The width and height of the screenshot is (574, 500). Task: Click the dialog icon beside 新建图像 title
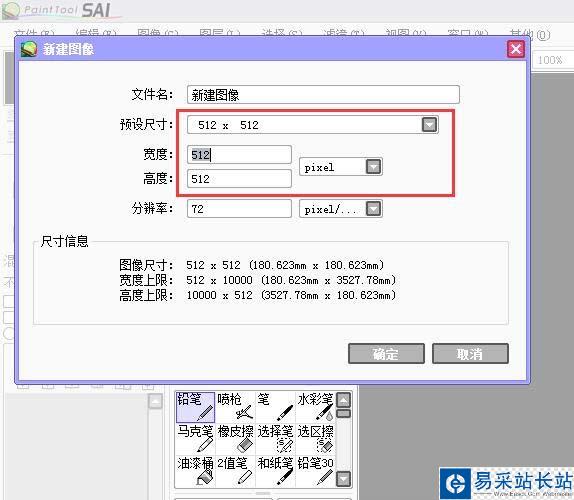29,49
